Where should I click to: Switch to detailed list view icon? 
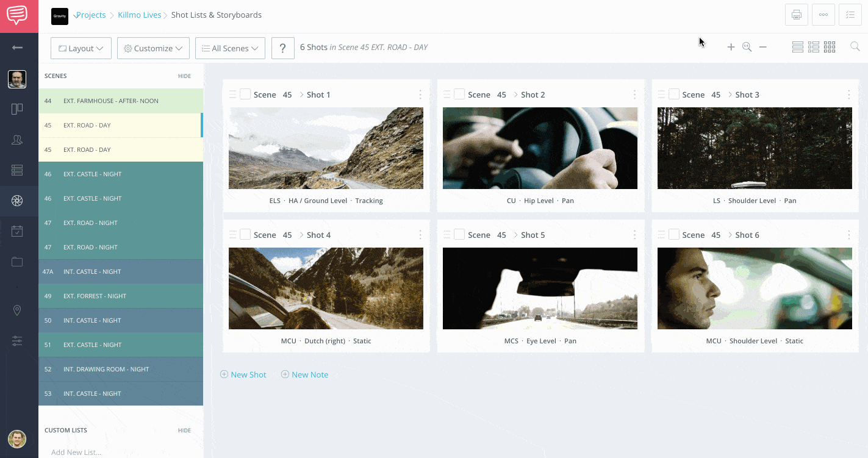click(x=813, y=47)
